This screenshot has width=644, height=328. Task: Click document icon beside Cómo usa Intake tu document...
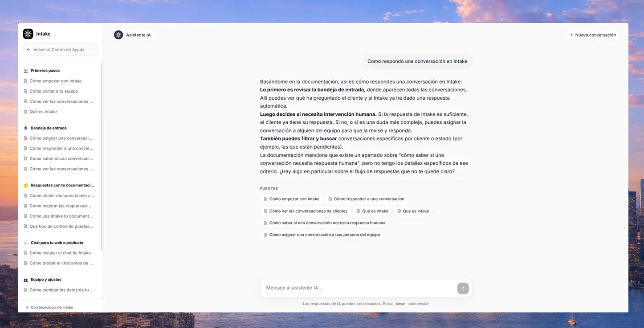(x=25, y=216)
